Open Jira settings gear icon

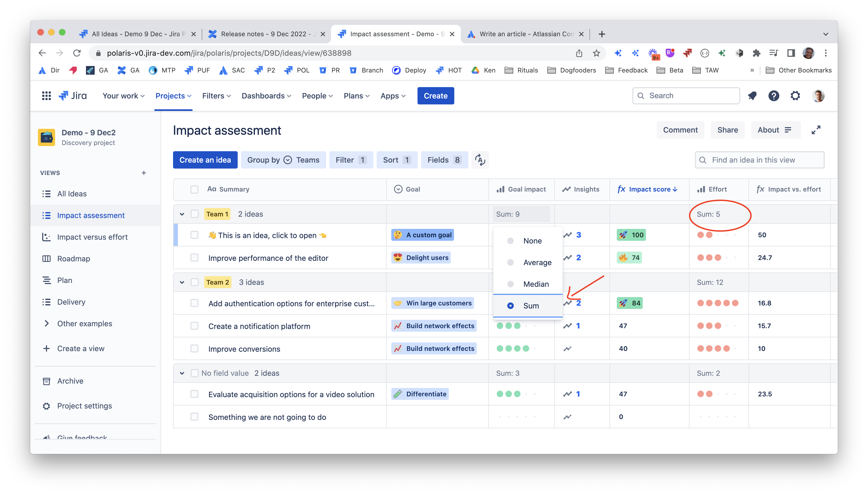[x=795, y=96]
